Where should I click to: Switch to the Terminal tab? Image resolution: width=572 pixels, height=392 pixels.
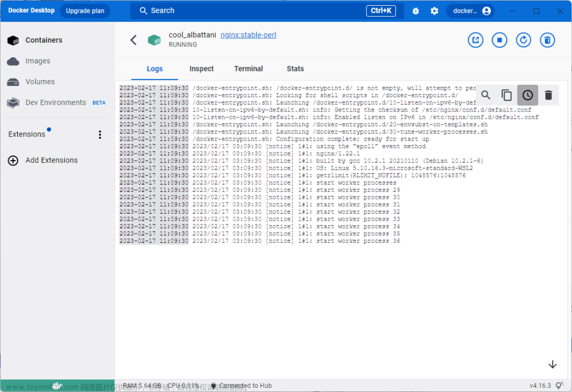click(248, 69)
